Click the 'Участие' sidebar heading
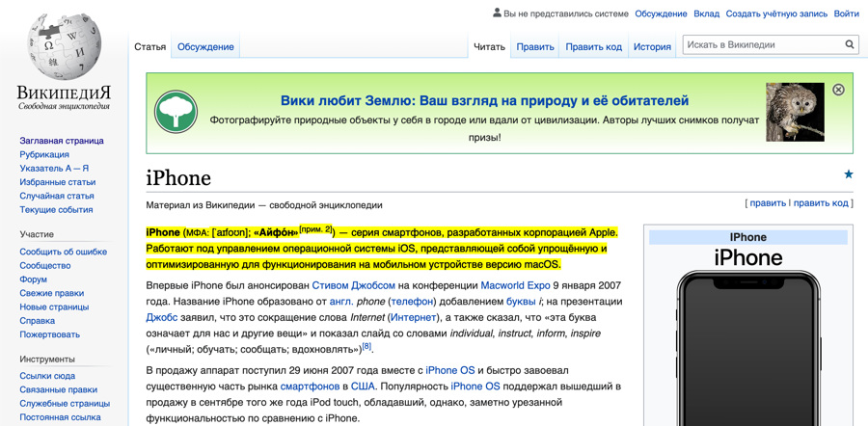The height and width of the screenshot is (426, 868). click(x=37, y=234)
